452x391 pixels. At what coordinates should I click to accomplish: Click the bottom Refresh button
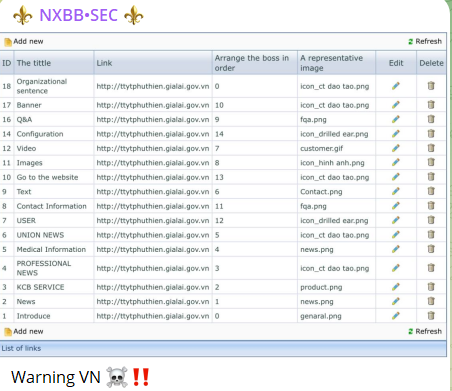tap(425, 331)
